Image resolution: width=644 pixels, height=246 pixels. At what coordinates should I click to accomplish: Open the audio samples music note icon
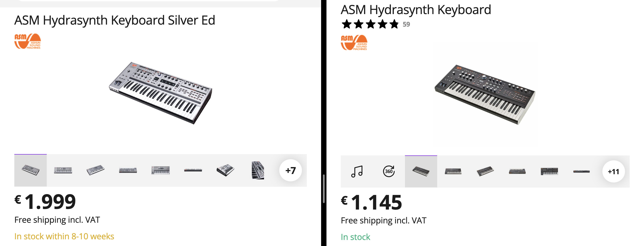point(357,172)
